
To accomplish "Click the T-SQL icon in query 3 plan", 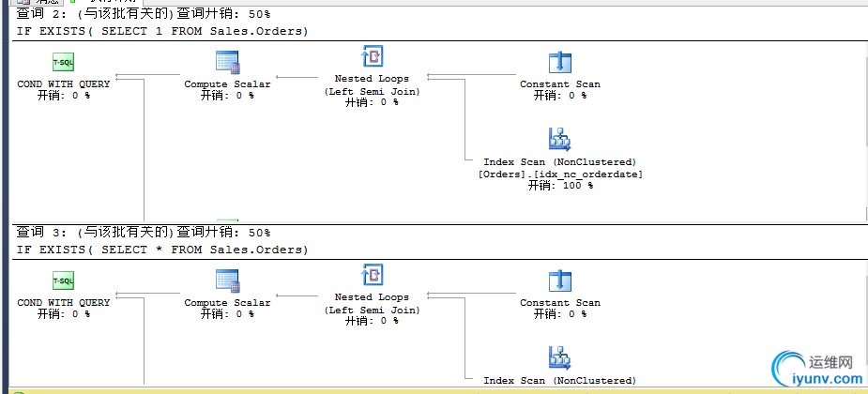I will click(63, 281).
